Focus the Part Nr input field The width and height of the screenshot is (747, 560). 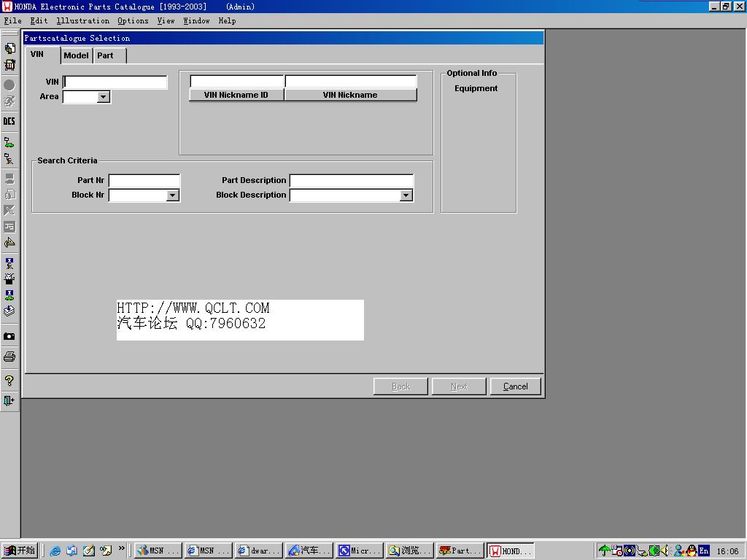tap(144, 181)
